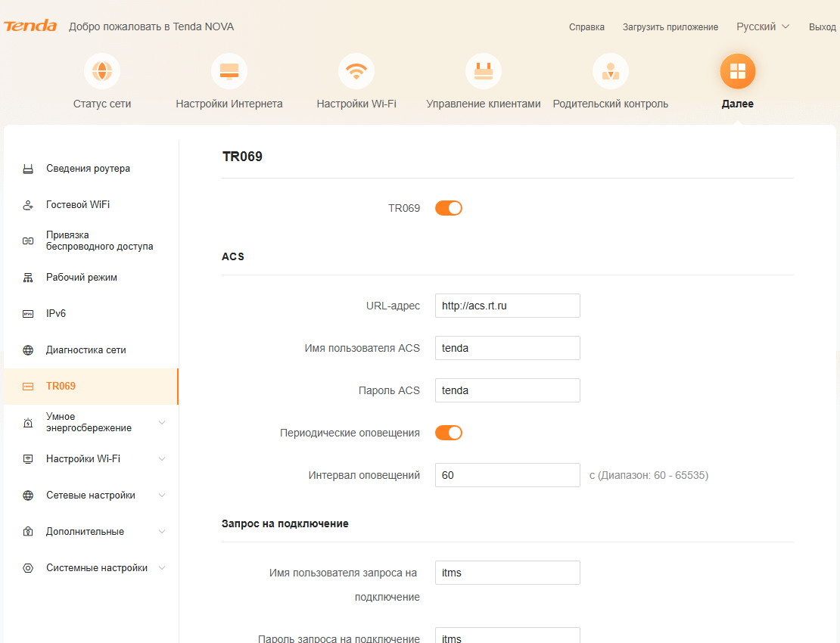Go to Статус сети tab label

coord(102,104)
